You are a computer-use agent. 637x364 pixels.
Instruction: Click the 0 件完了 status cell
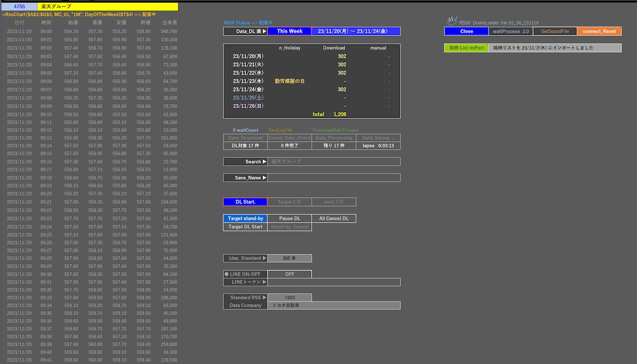coord(290,146)
